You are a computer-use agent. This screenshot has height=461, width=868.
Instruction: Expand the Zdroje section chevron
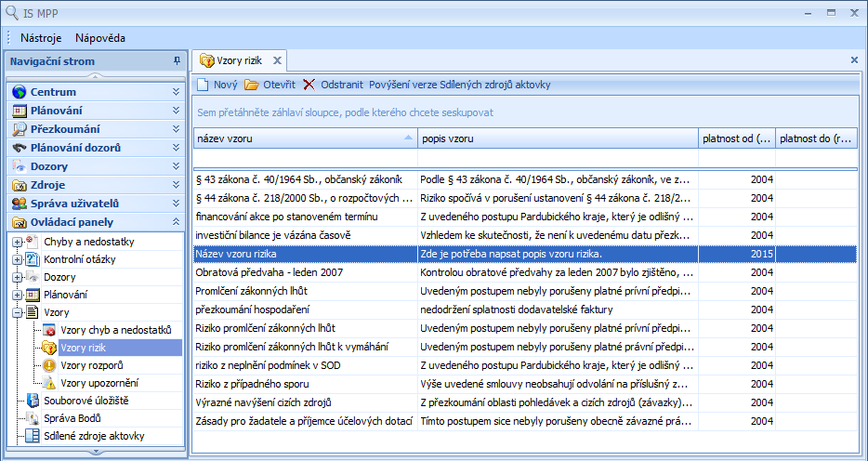click(176, 185)
